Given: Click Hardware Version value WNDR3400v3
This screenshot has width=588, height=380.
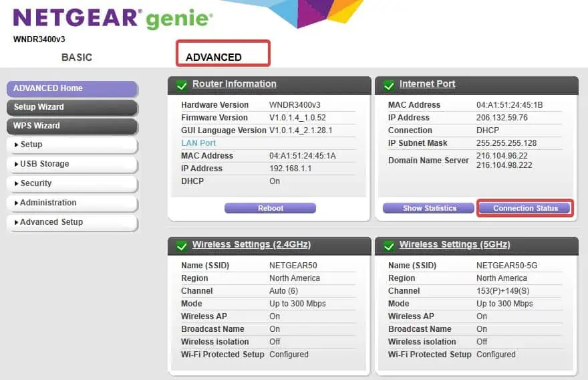Looking at the screenshot, I should point(295,105).
